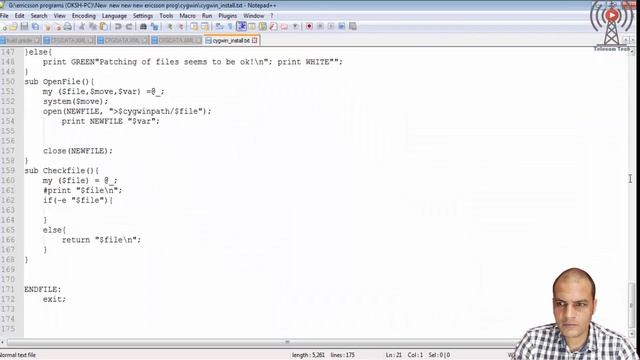
Task: Open the Language menu
Action: pyautogui.click(x=114, y=16)
